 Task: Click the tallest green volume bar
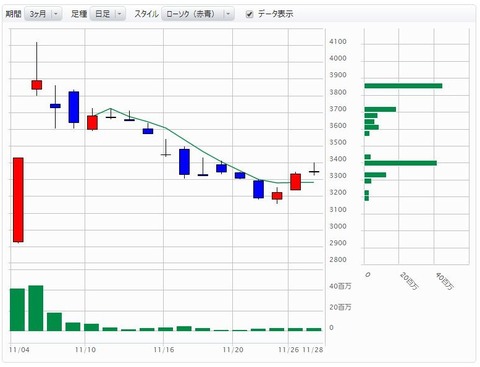tap(36, 308)
